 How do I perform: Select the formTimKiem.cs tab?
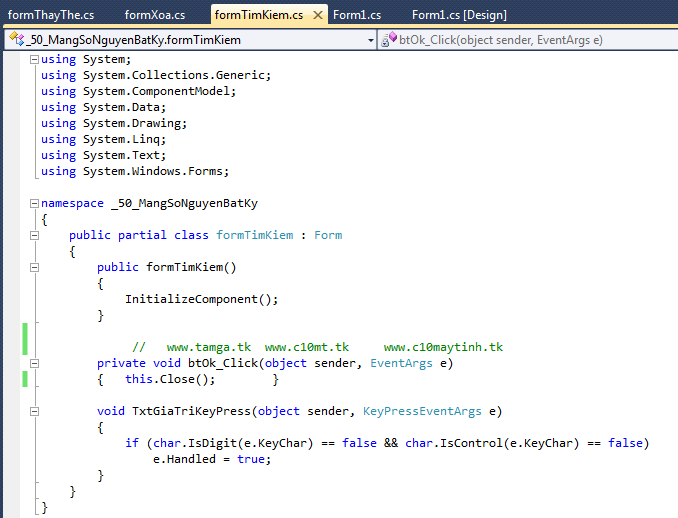point(259,15)
